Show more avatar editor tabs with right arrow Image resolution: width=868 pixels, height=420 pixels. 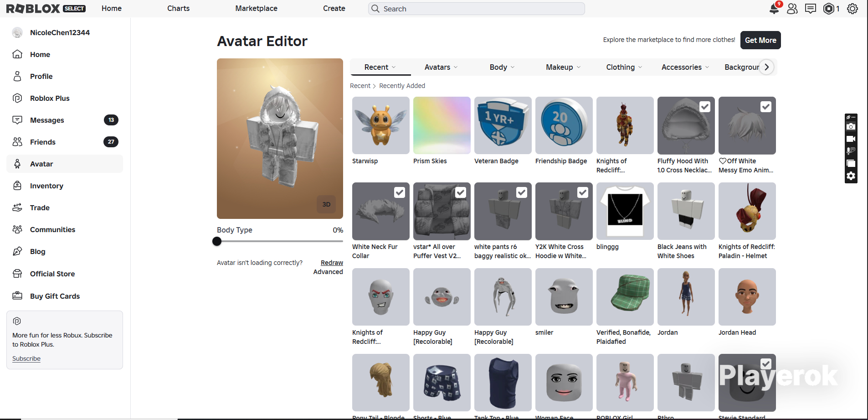(767, 67)
